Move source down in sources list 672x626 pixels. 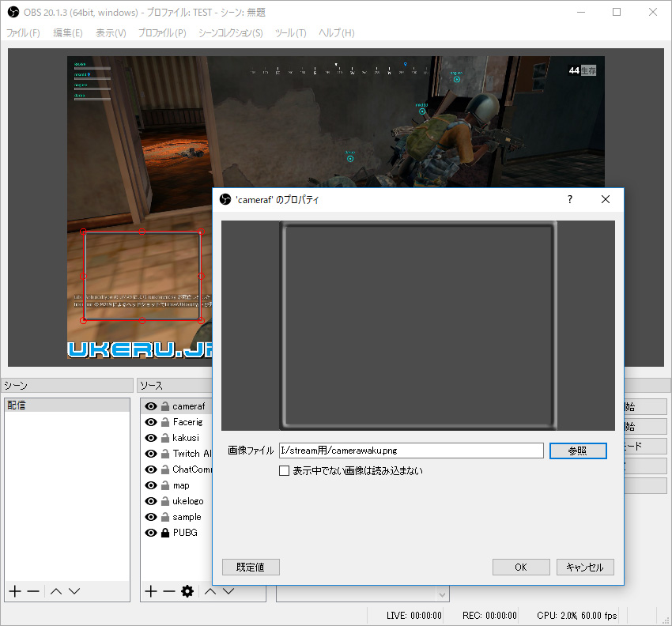tap(228, 591)
